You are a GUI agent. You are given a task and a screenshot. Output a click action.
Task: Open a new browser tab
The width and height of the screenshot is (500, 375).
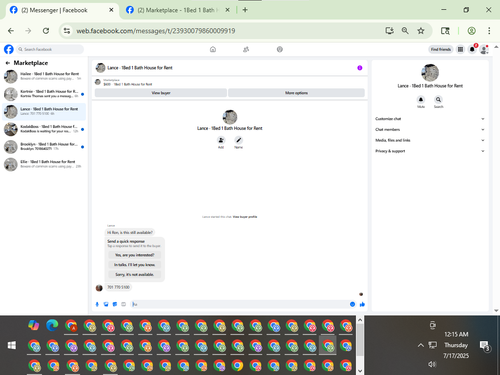pos(245,10)
